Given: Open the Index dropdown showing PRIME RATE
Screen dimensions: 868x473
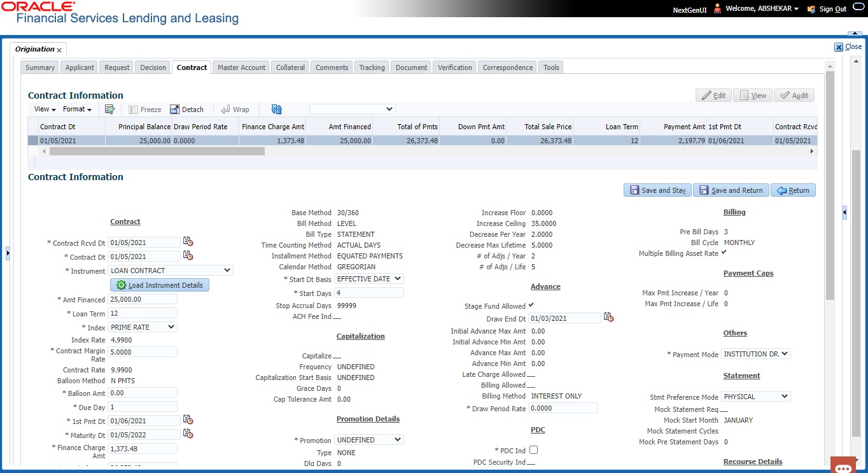Looking at the screenshot, I should [143, 327].
